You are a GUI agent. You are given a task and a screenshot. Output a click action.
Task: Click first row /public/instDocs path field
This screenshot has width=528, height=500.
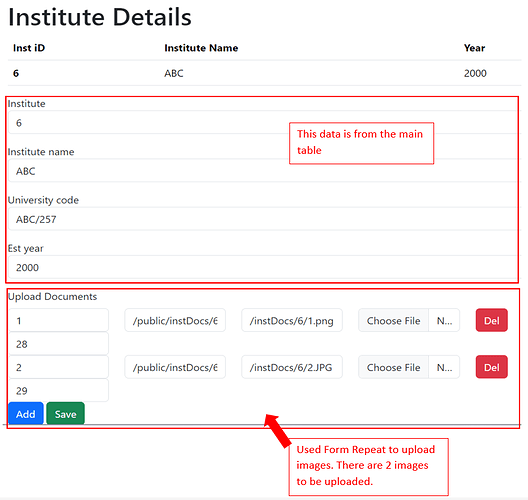click(175, 320)
